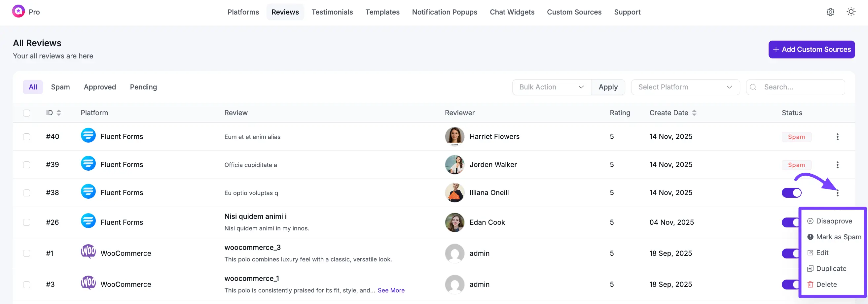Select Delete in the context menu
Screen dimensions: 868x304
click(826, 284)
